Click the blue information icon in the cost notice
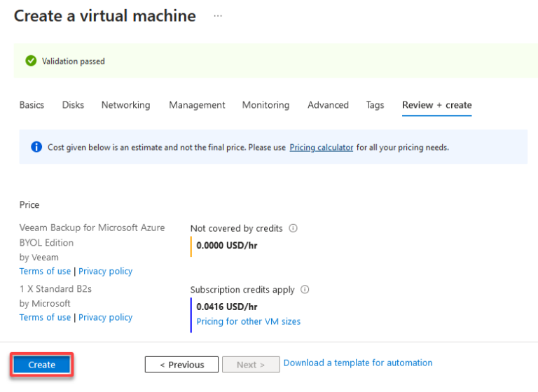Image resolution: width=538 pixels, height=392 pixels. pos(36,147)
